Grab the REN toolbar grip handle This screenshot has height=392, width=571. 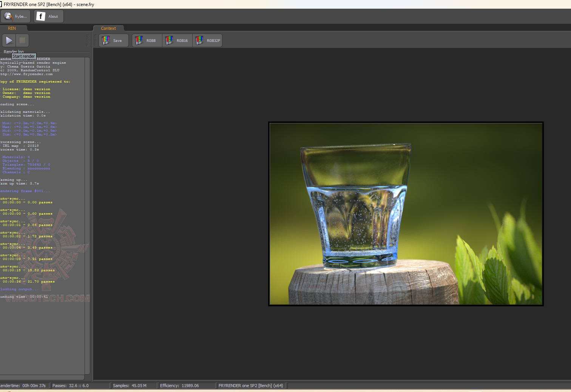click(88, 40)
